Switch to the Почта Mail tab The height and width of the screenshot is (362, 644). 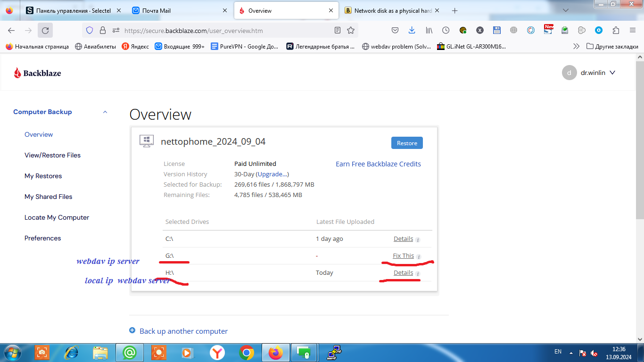click(x=179, y=10)
